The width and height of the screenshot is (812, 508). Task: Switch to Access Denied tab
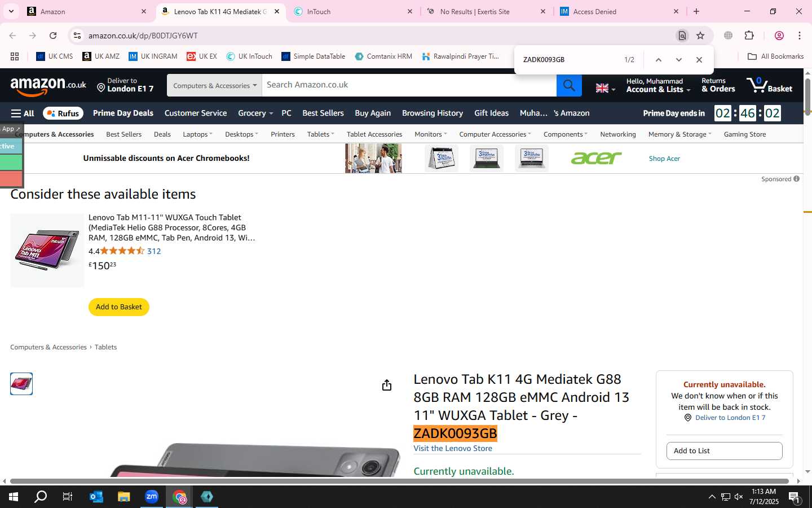point(619,11)
